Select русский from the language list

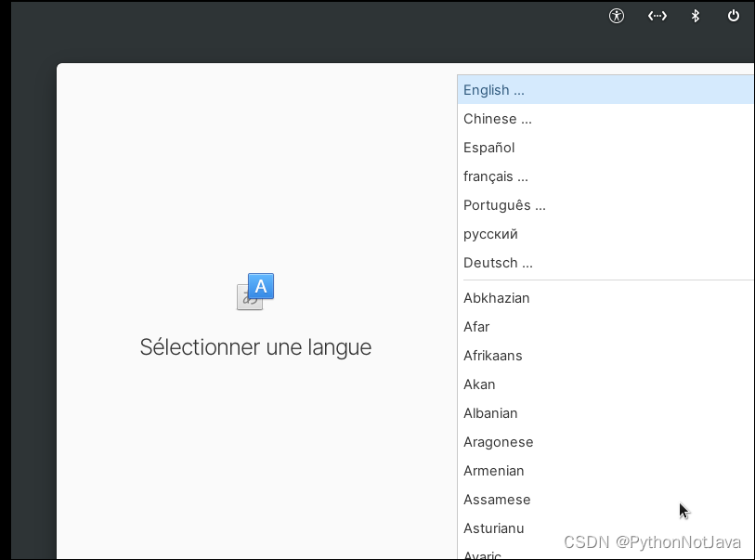coord(605,234)
